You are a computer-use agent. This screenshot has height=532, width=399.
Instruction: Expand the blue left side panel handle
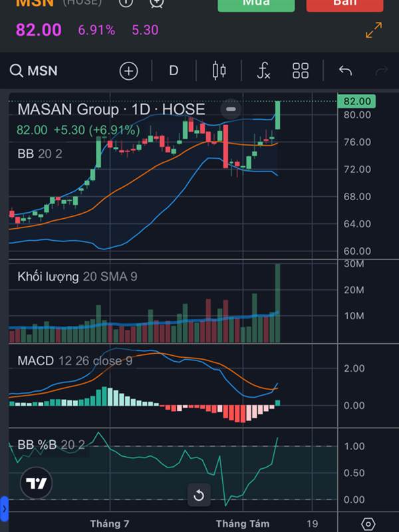[4, 509]
